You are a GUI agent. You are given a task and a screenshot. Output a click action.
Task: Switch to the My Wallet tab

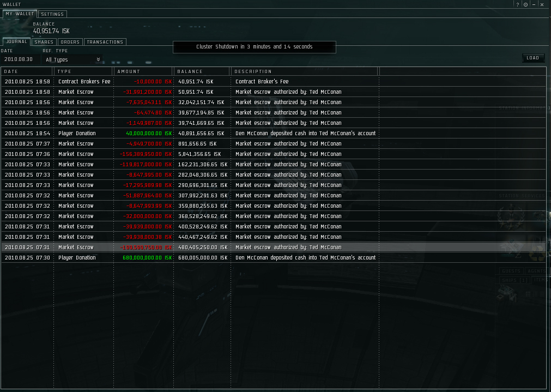click(x=20, y=14)
